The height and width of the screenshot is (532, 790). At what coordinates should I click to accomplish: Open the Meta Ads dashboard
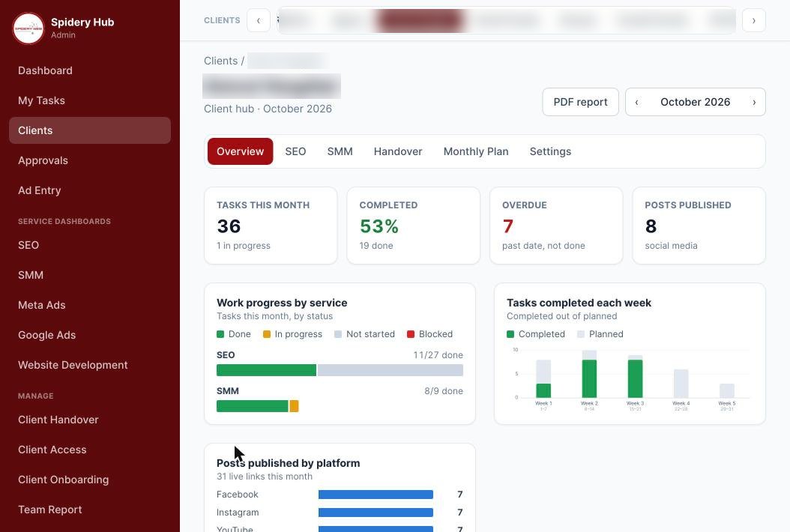pos(90,305)
